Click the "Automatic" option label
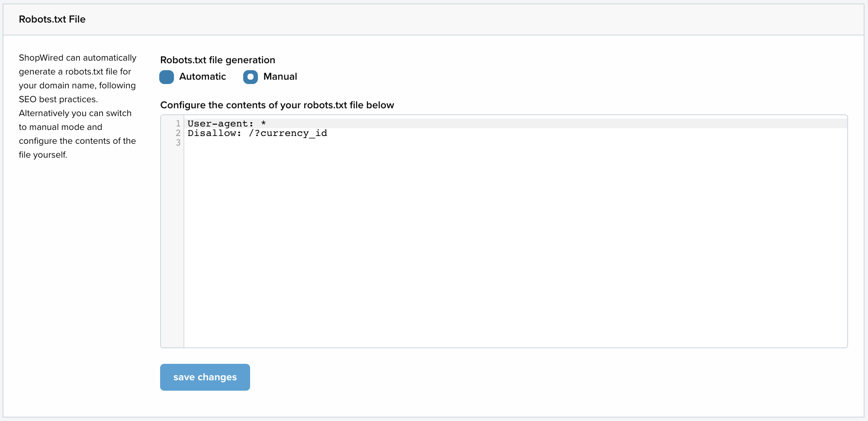The image size is (868, 421). point(203,77)
